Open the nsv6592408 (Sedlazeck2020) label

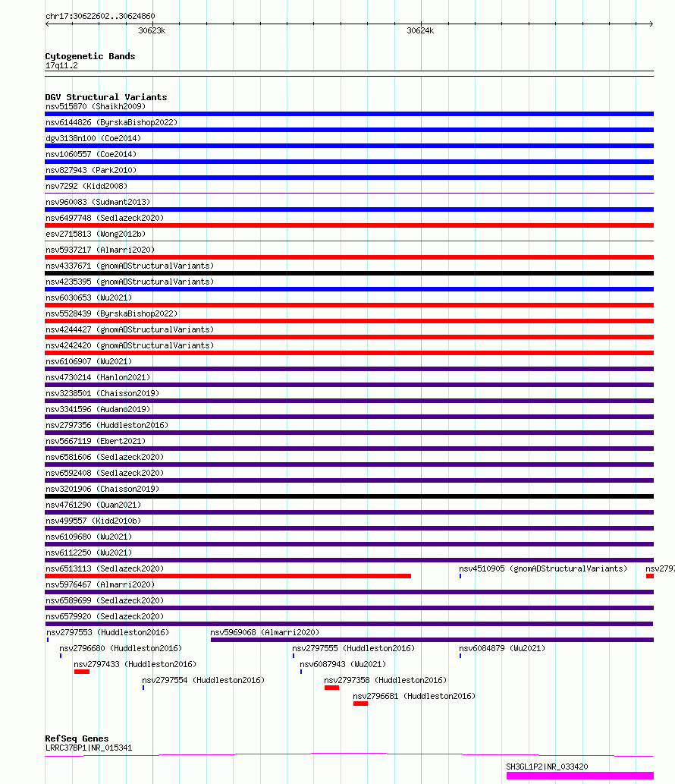pyautogui.click(x=105, y=474)
